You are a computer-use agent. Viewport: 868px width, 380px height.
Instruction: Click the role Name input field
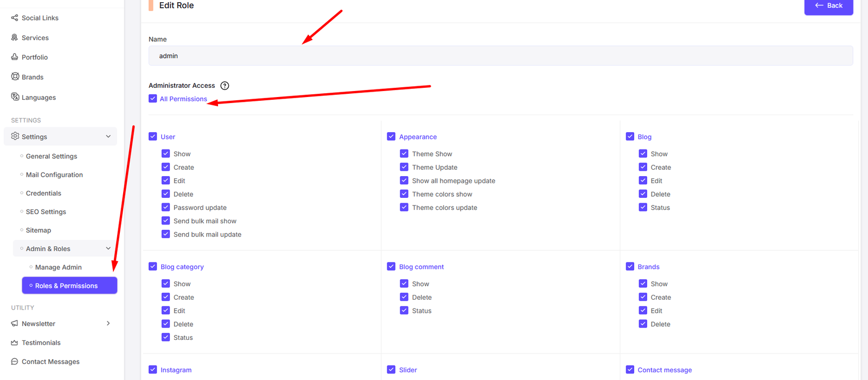click(x=500, y=56)
